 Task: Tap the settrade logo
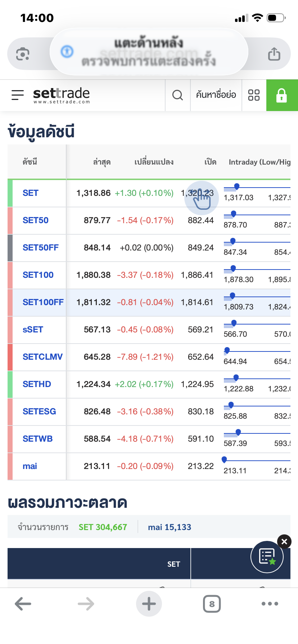click(x=61, y=95)
